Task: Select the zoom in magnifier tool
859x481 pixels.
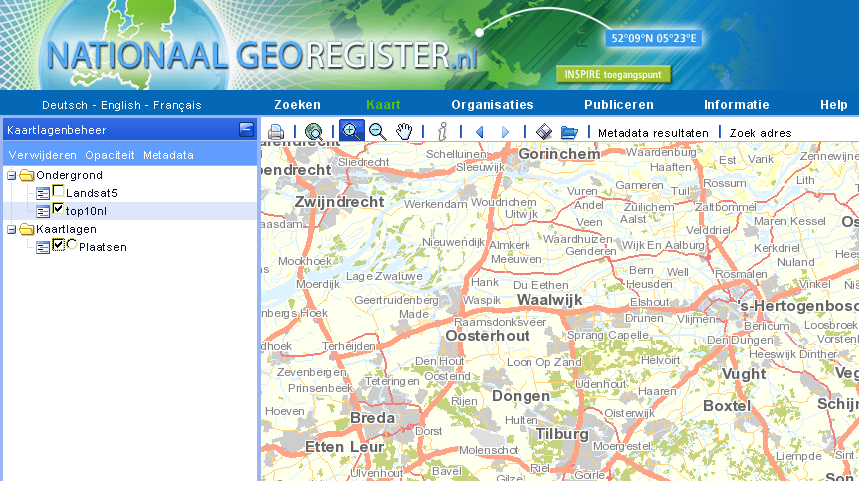Action: 351,131
